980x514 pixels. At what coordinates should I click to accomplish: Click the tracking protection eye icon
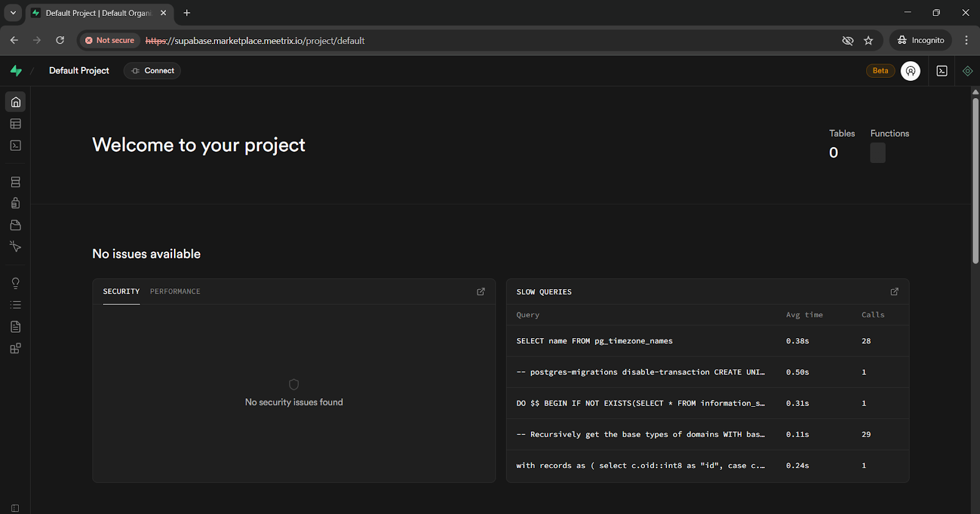pyautogui.click(x=848, y=40)
